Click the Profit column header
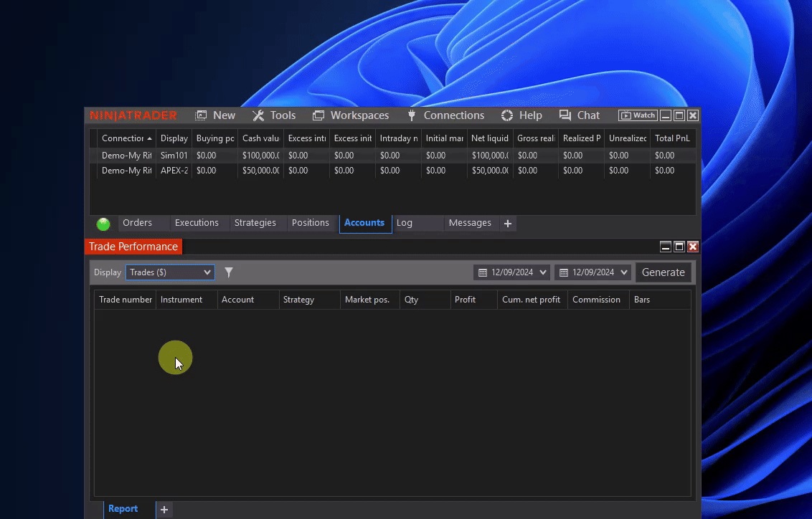The width and height of the screenshot is (812, 519). click(x=473, y=300)
